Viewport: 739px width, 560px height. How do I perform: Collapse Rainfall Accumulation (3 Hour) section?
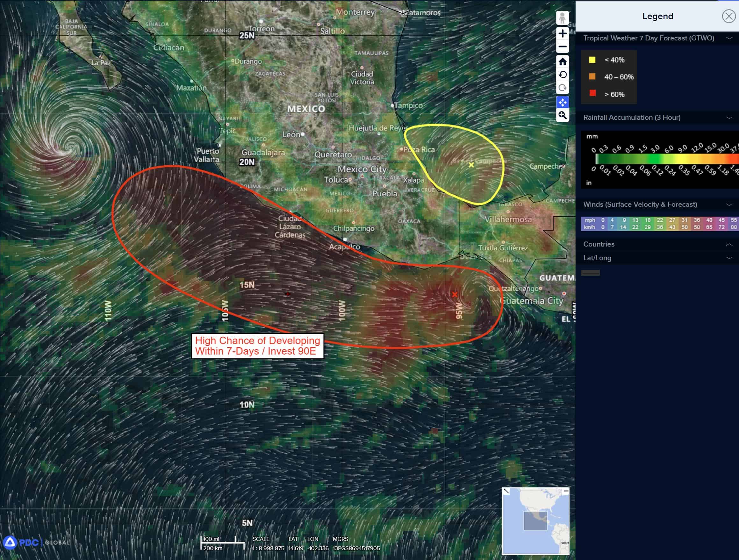point(729,118)
